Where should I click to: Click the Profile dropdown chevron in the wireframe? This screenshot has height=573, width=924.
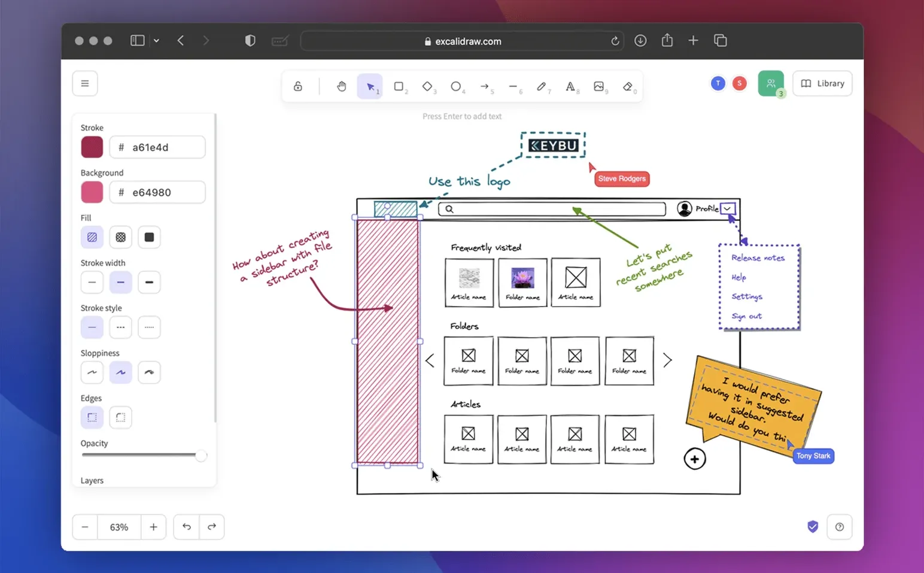click(x=728, y=208)
